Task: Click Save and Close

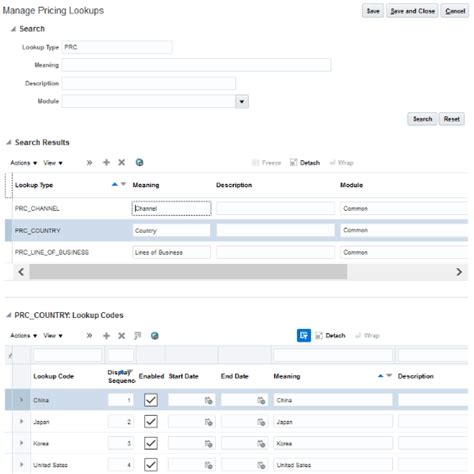Action: pos(412,11)
